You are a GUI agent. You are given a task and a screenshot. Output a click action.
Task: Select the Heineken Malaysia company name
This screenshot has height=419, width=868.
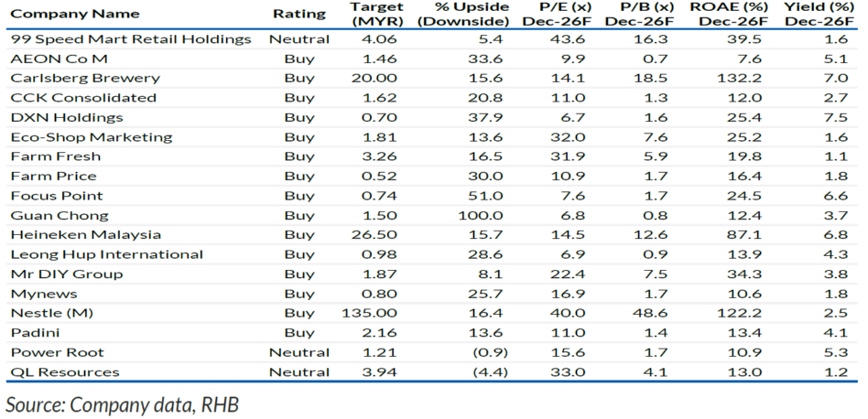[86, 235]
